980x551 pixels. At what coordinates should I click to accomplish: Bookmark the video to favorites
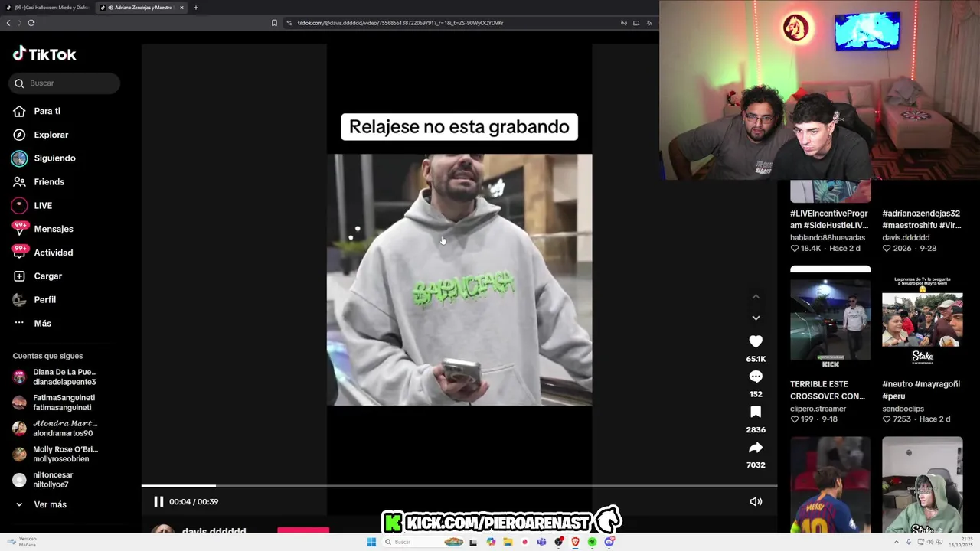click(x=756, y=412)
